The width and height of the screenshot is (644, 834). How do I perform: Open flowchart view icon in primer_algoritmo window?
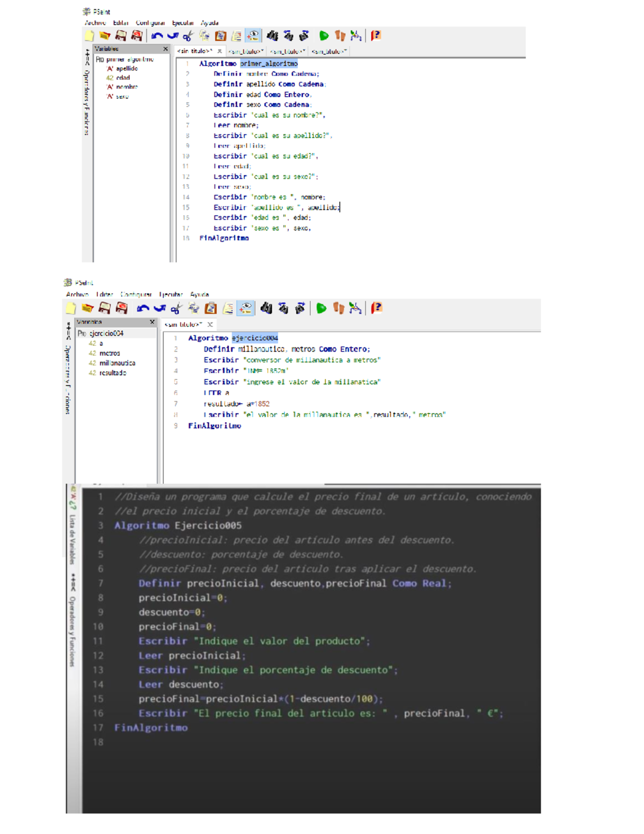click(355, 36)
